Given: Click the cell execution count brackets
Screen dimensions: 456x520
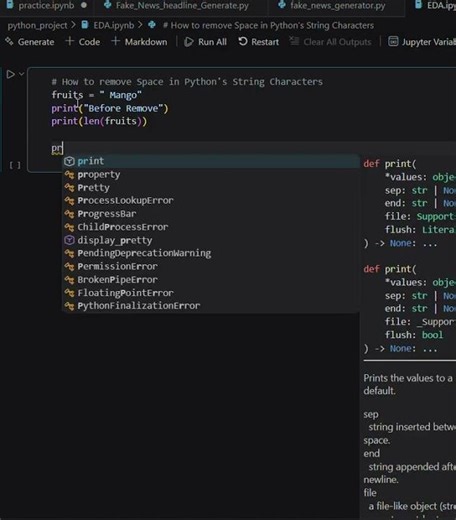Looking at the screenshot, I should pyautogui.click(x=15, y=165).
